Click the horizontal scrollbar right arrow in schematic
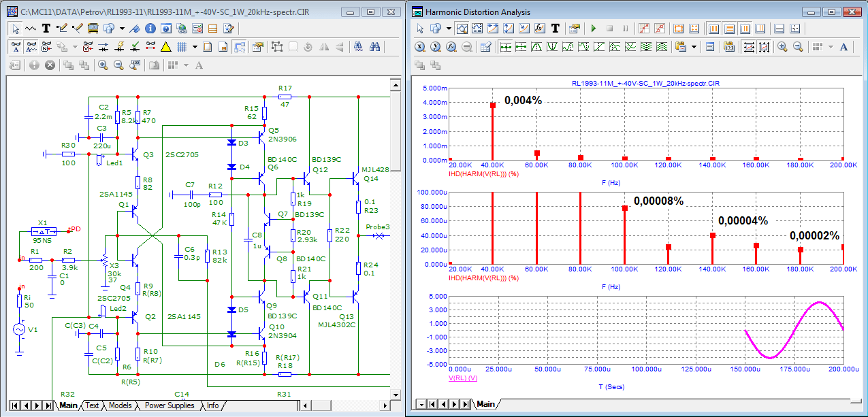The image size is (868, 417). pos(384,405)
